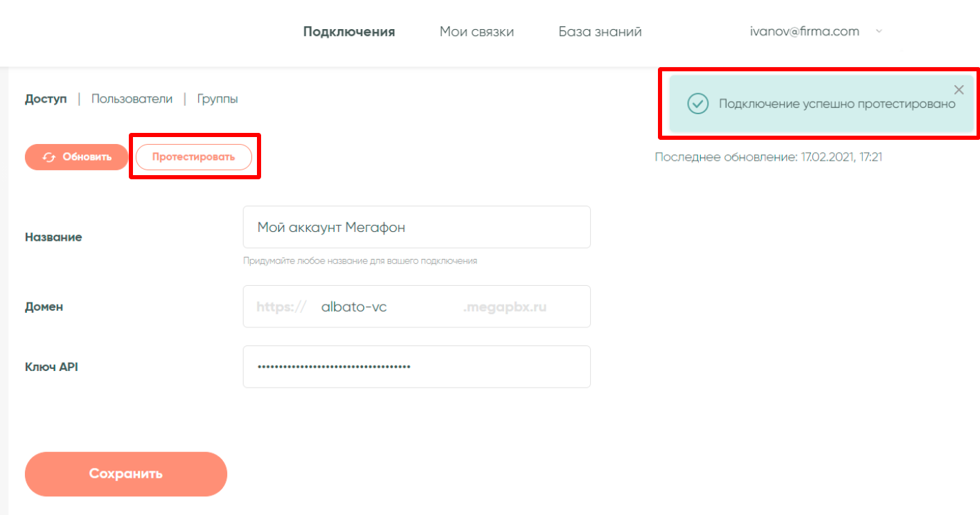Click the notification text about successful test
Screen dimensions: 980x515
click(x=837, y=104)
